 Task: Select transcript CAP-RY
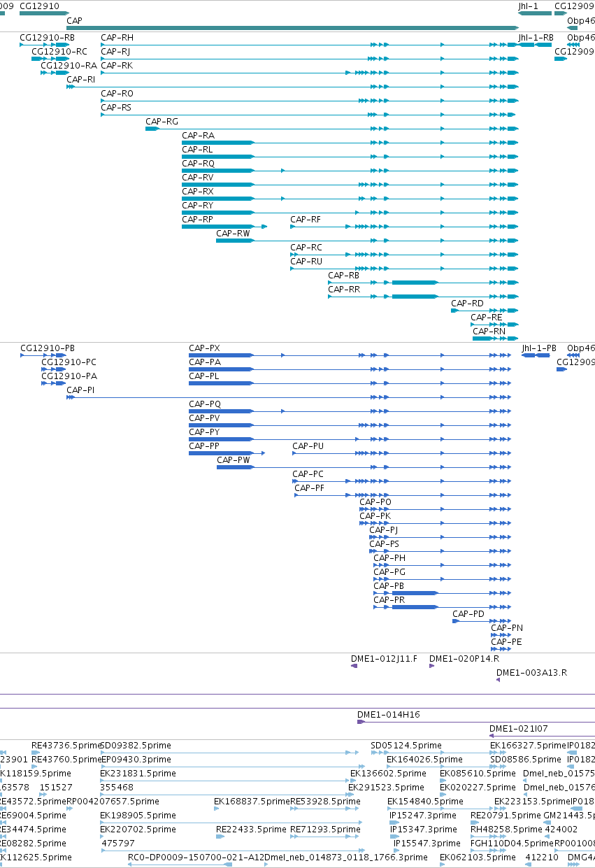[350, 213]
